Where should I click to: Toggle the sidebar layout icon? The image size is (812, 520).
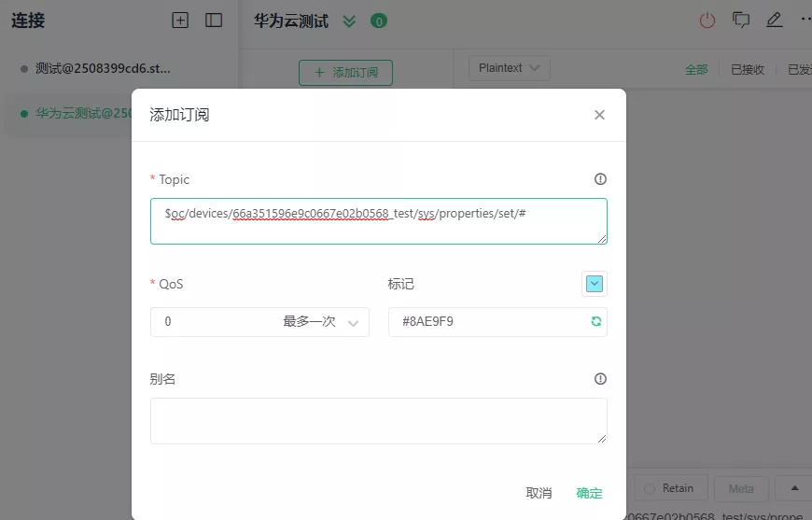tap(214, 21)
